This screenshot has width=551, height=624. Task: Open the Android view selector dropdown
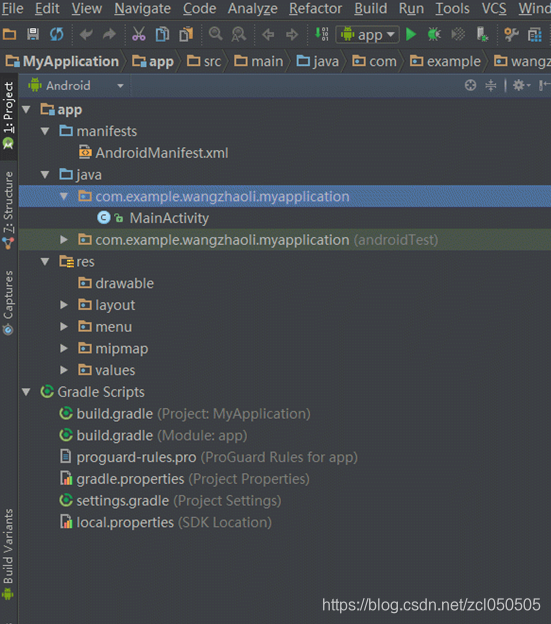coord(76,86)
